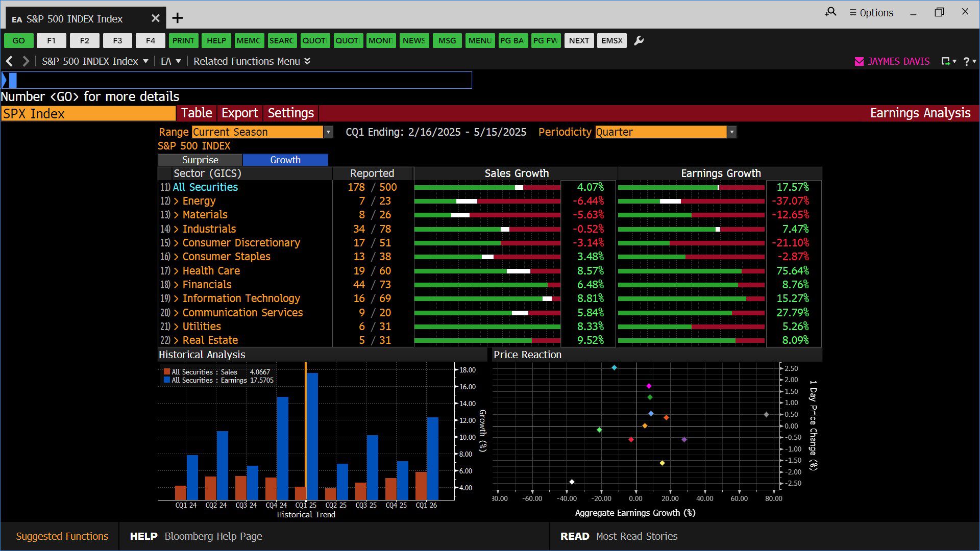Expand the Energy sector row
Viewport: 980px width, 551px height.
(176, 201)
